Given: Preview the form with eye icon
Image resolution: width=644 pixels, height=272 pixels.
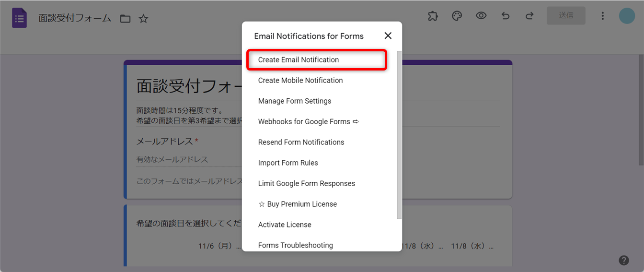Looking at the screenshot, I should point(481,16).
